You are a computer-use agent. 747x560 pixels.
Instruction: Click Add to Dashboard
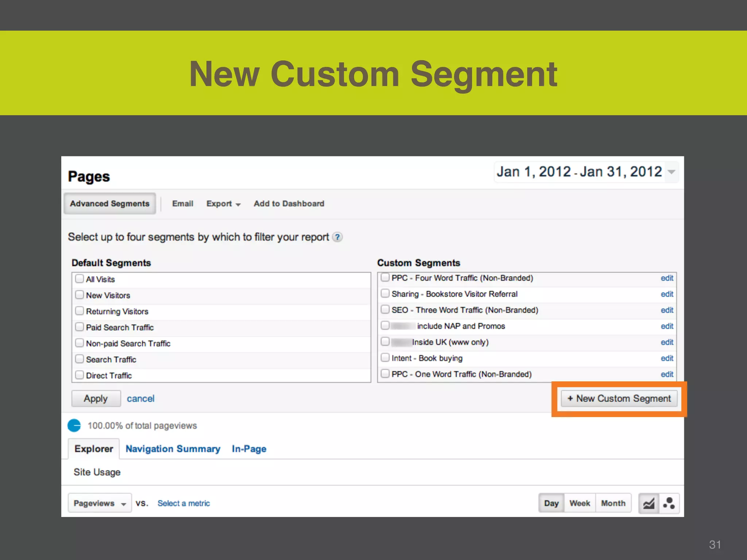[289, 204]
